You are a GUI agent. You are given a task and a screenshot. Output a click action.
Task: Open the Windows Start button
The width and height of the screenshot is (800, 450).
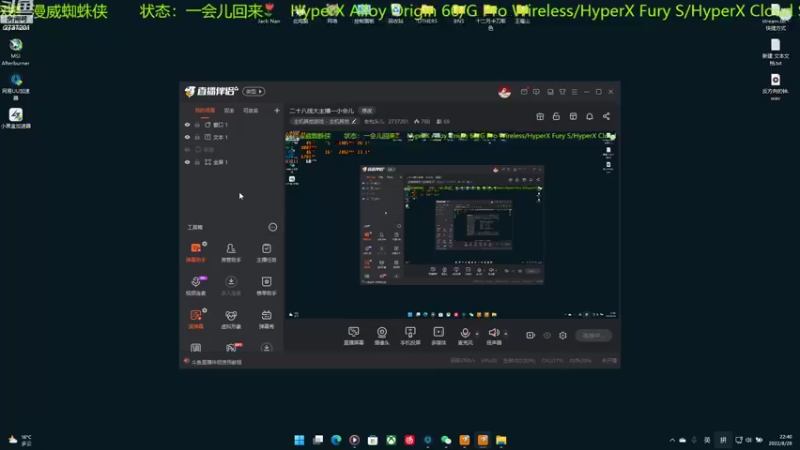click(x=299, y=440)
